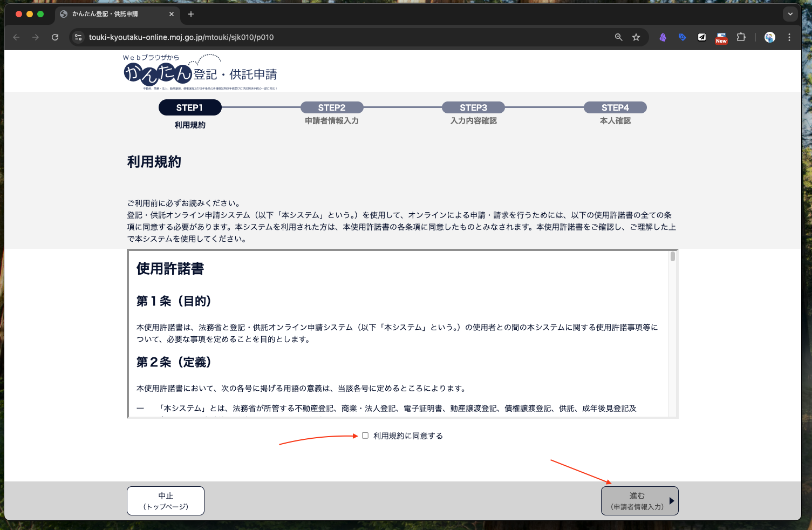Click the profile avatar icon
This screenshot has height=530, width=812.
(770, 37)
